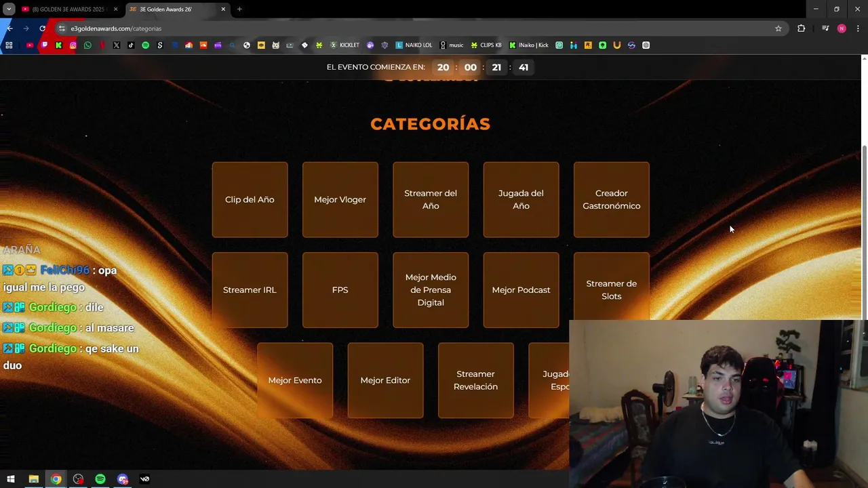Image resolution: width=868 pixels, height=488 pixels.
Task: Open the Mejor Podcast category
Action: pos(521,290)
